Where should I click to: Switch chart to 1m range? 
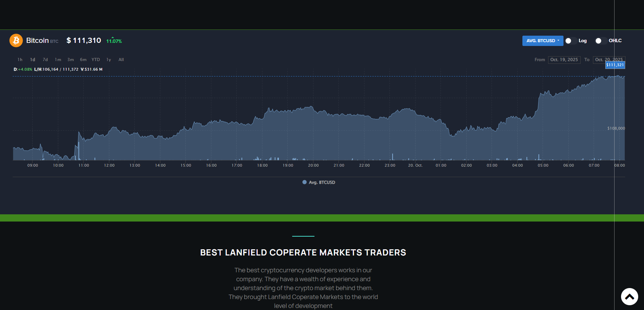pos(58,60)
